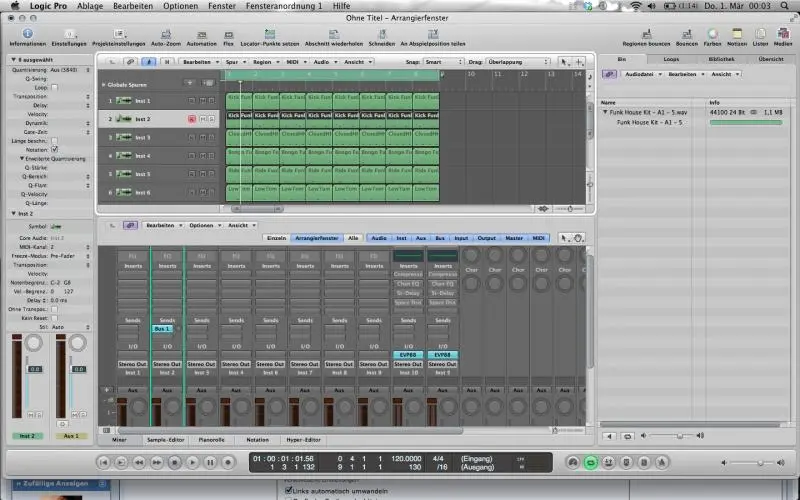The width and height of the screenshot is (800, 500).
Task: Disable record-enable button on Inst 2 track
Action: pyautogui.click(x=192, y=119)
